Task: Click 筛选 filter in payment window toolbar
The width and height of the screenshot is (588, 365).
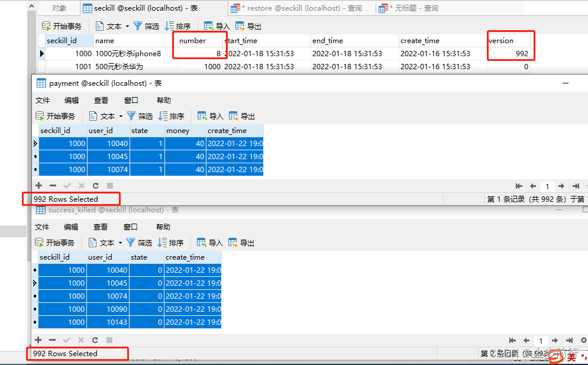Action: click(140, 116)
